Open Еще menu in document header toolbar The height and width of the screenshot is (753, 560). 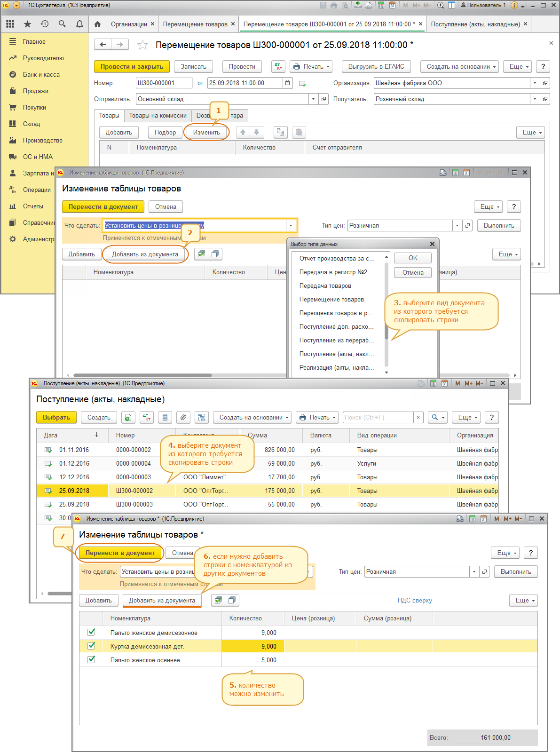[518, 67]
